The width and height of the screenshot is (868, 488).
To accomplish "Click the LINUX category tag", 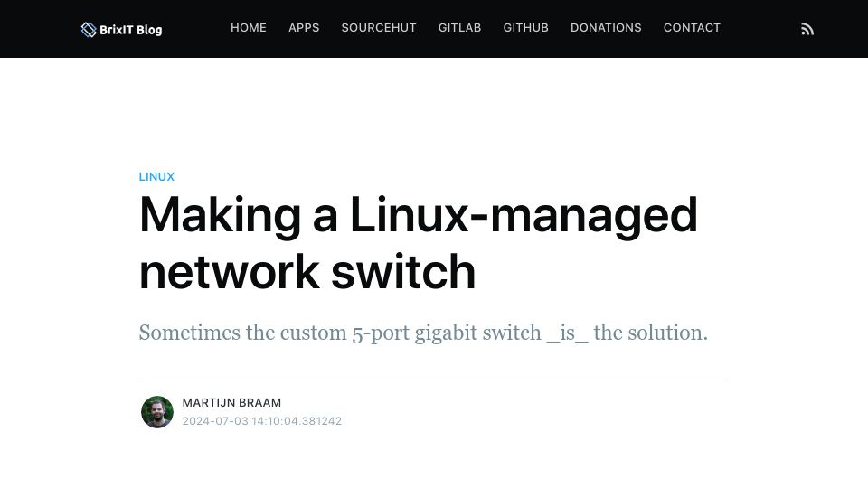I will pyautogui.click(x=156, y=176).
